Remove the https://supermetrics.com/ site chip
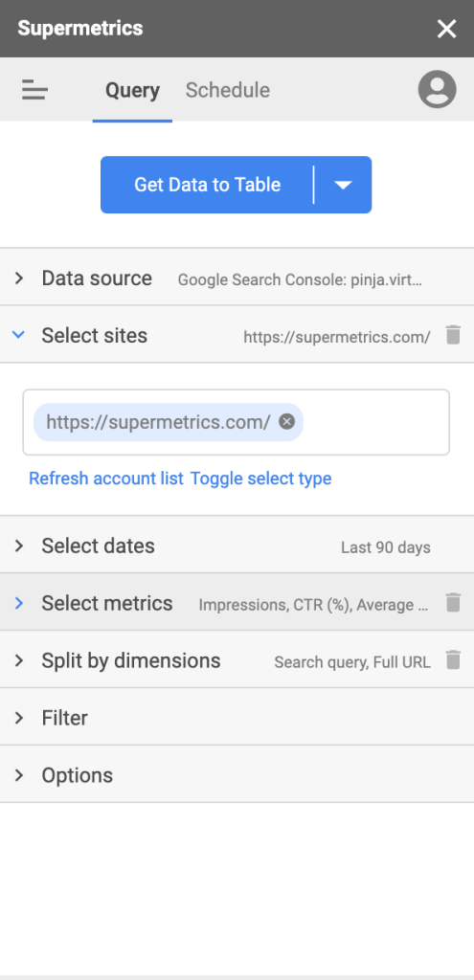 coord(286,422)
